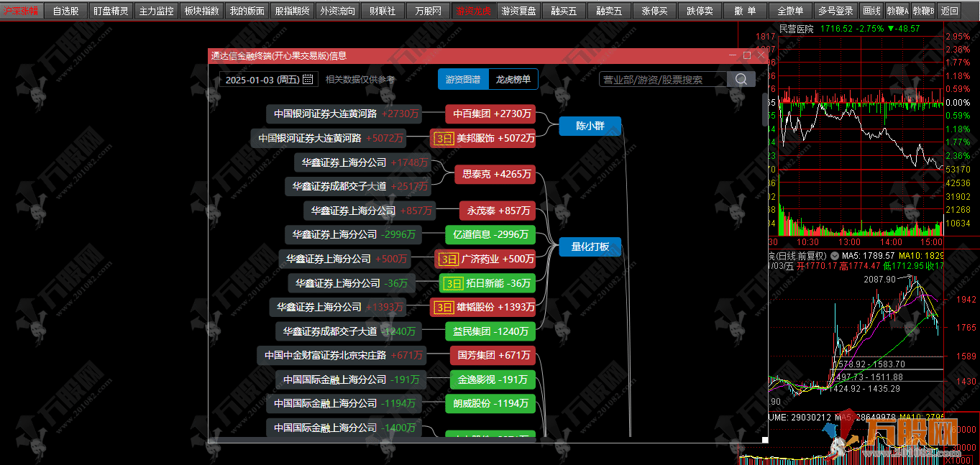Click 中国国际金融上海分公司 -191万 branch node
980x465 pixels.
352,379
